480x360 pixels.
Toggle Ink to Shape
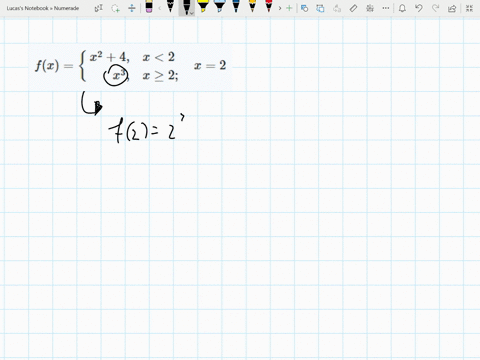click(x=320, y=8)
